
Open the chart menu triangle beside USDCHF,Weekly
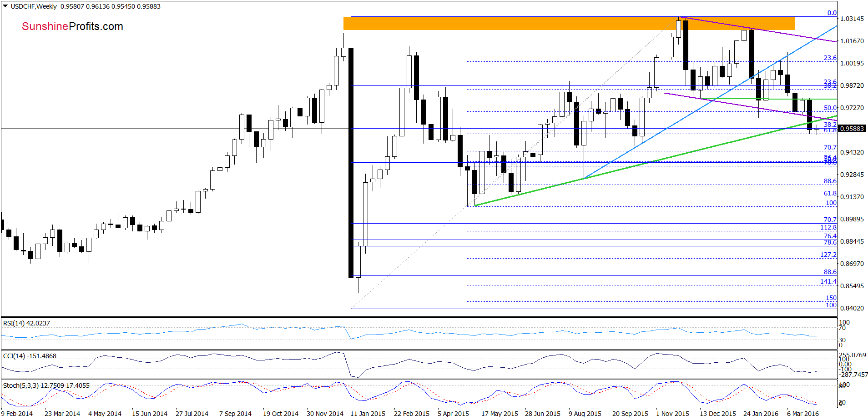point(5,6)
